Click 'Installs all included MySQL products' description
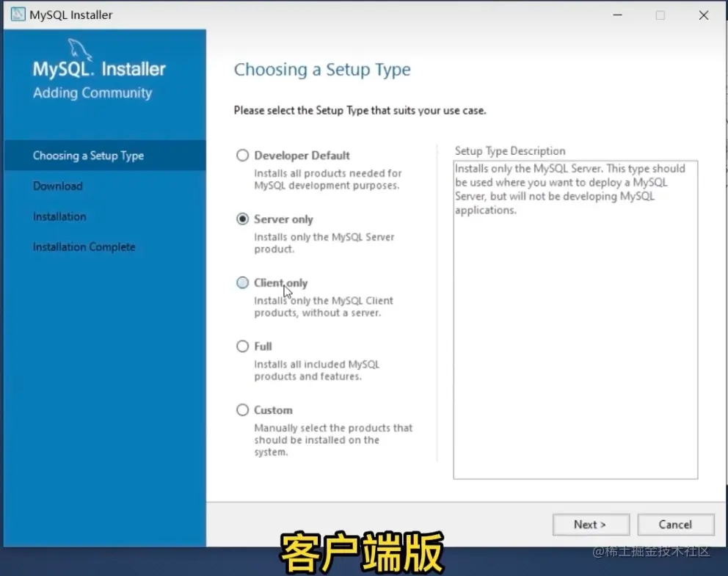 click(x=316, y=370)
